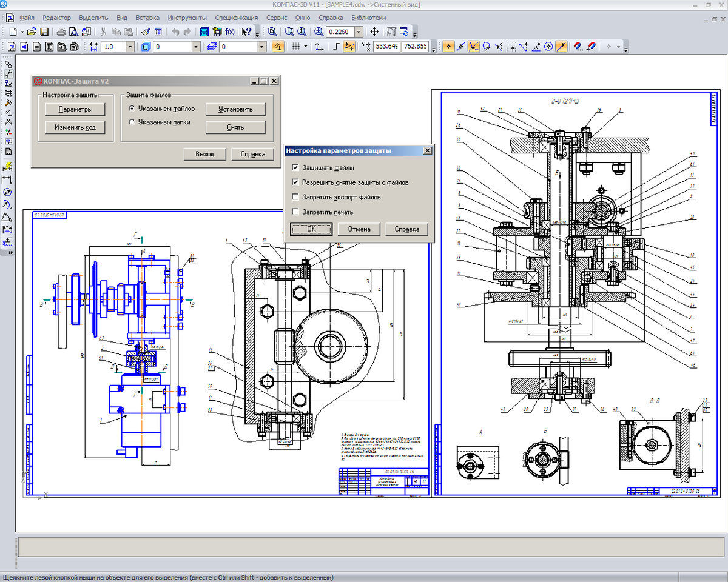Click the Undo arrow icon
The width and height of the screenshot is (728, 582).
point(175,32)
